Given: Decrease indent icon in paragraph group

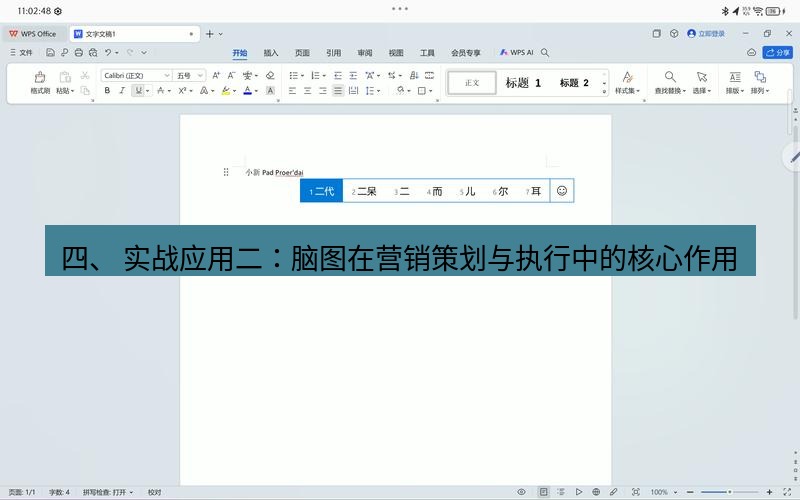Looking at the screenshot, I should coord(338,76).
